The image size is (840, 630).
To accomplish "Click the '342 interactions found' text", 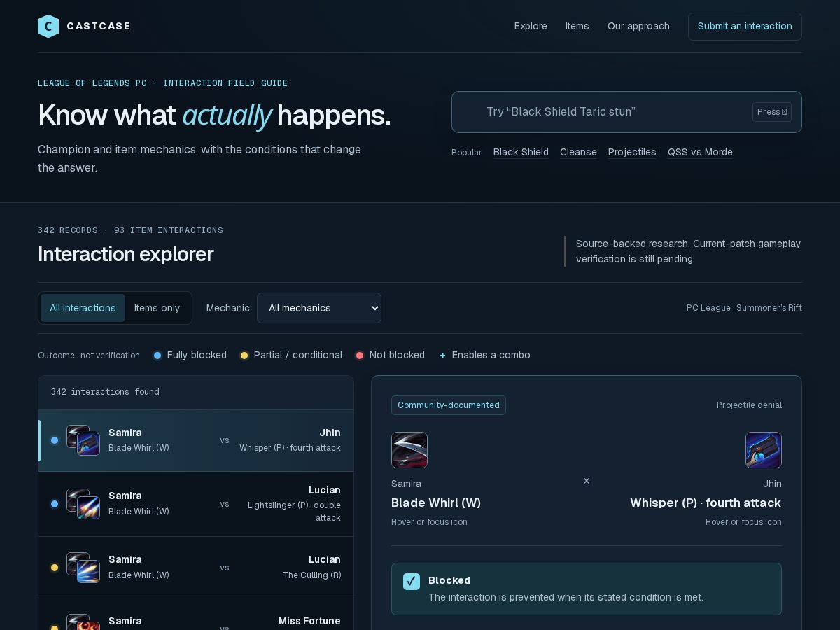I will [x=105, y=392].
